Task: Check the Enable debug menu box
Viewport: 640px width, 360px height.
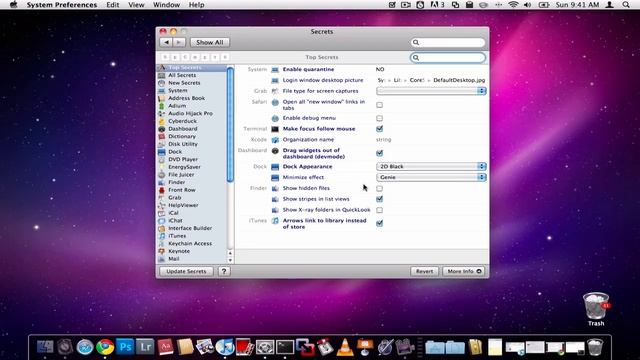Action: 380,118
